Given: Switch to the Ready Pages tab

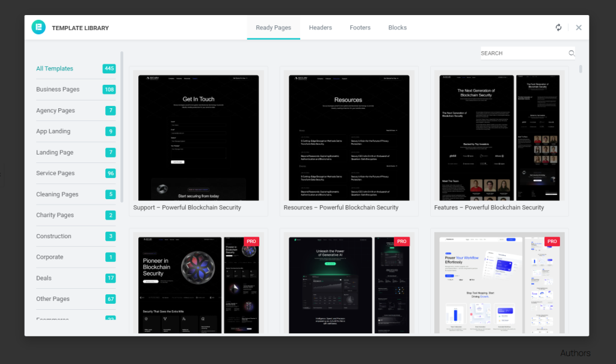Looking at the screenshot, I should 274,28.
